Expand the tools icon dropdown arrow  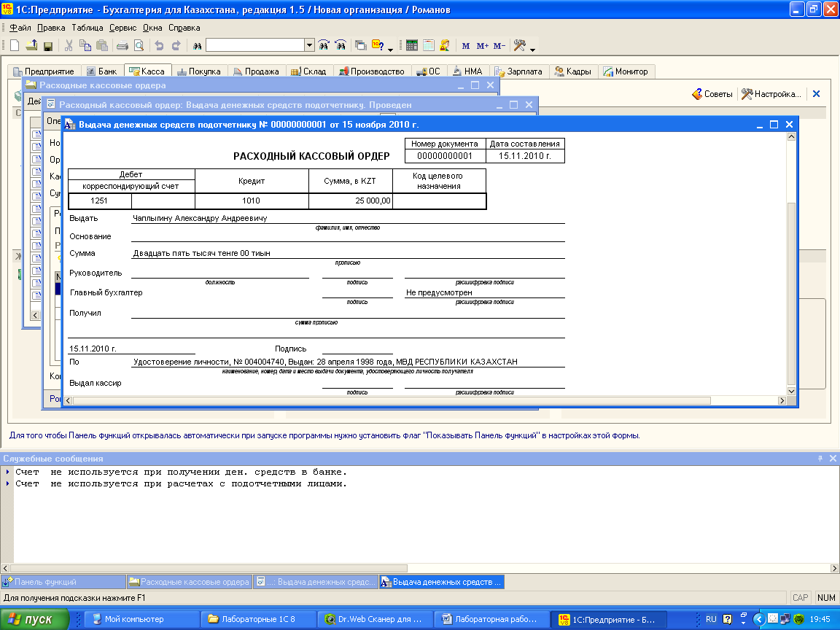532,49
